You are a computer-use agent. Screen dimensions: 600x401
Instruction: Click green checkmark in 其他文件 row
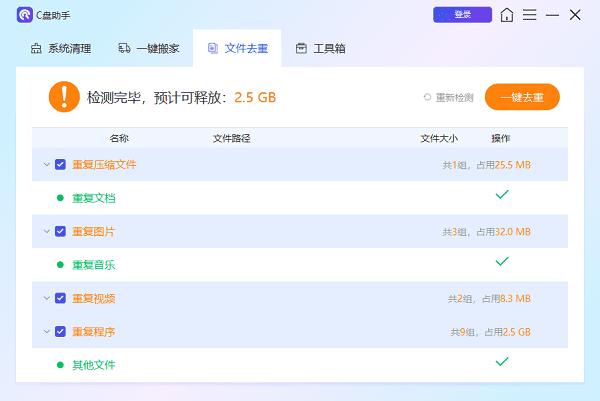coord(502,361)
